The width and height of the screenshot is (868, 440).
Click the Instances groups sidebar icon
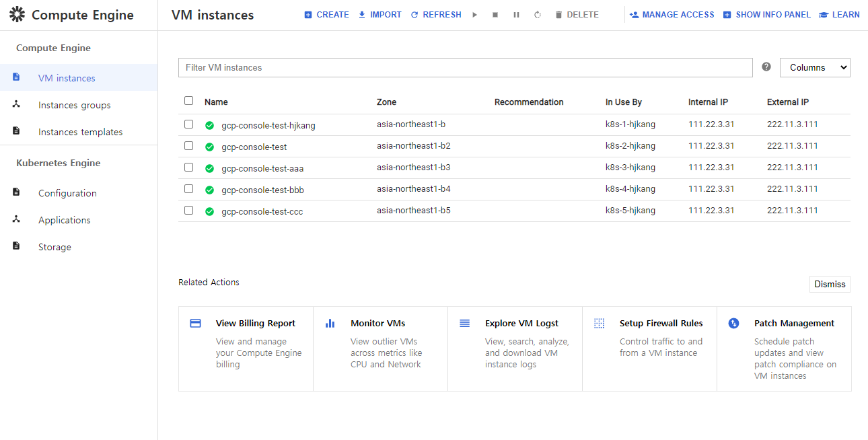coord(16,104)
